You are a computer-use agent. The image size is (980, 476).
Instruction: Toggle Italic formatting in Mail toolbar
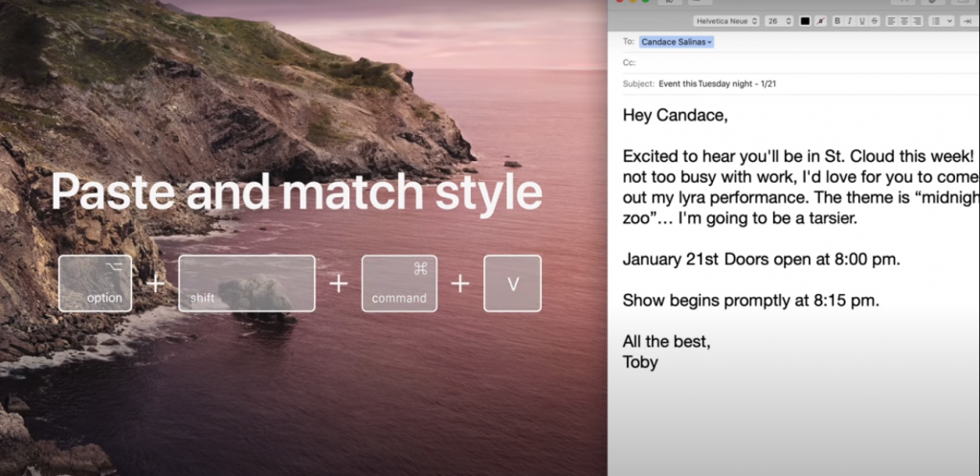[x=850, y=21]
